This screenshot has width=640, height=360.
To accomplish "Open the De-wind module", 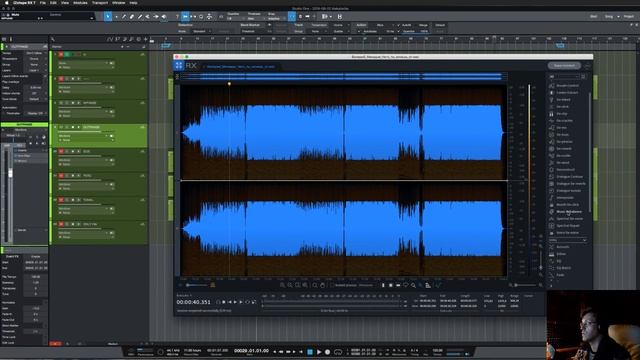I will coord(563,162).
